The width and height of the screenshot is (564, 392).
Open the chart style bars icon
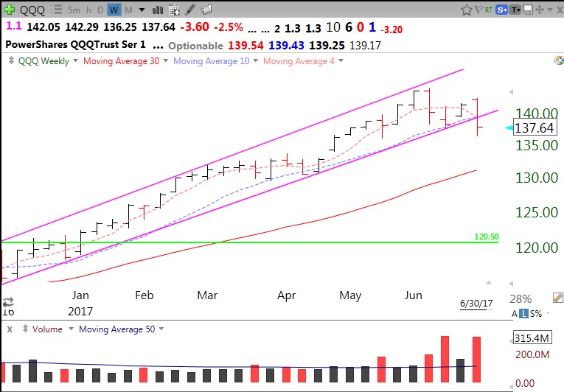tap(158, 10)
